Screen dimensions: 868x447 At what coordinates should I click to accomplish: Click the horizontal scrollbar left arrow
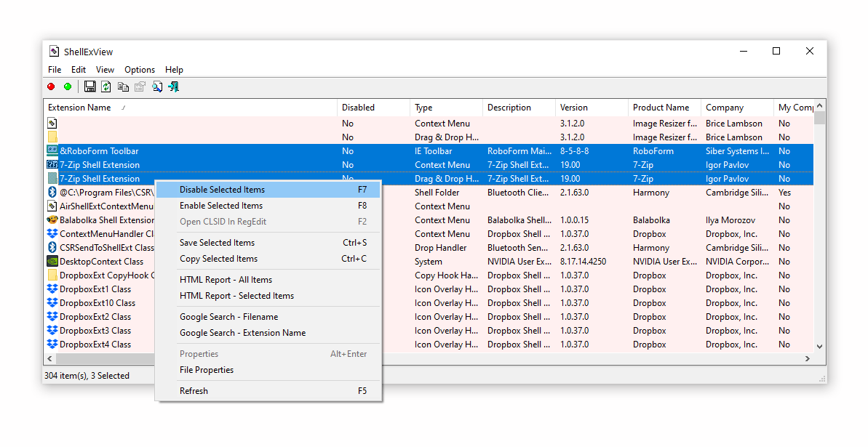point(49,359)
